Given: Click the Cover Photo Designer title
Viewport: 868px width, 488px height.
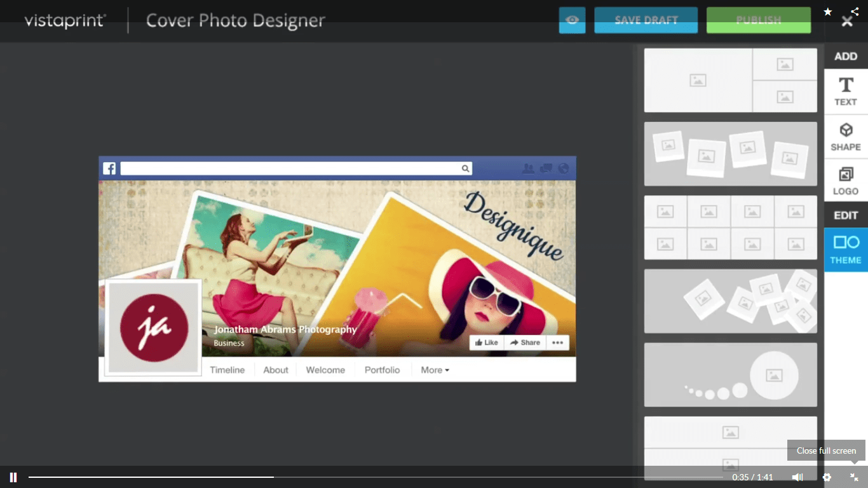Looking at the screenshot, I should 236,21.
